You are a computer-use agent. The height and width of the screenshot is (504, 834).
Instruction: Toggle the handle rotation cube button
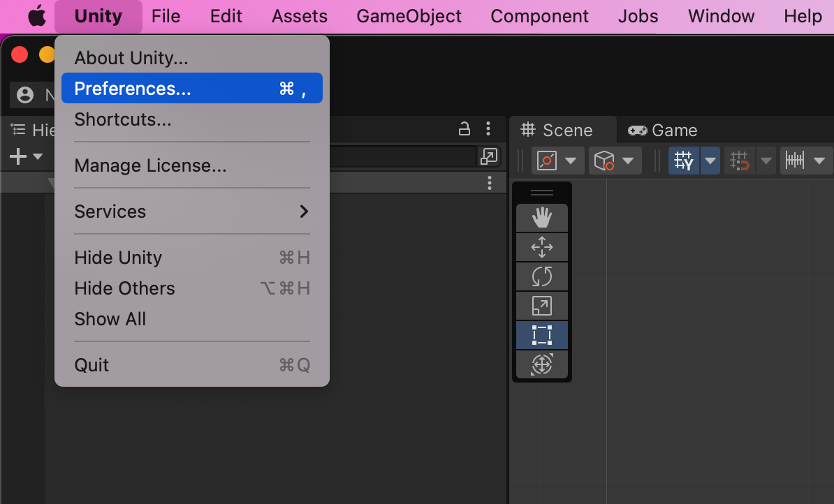(604, 161)
